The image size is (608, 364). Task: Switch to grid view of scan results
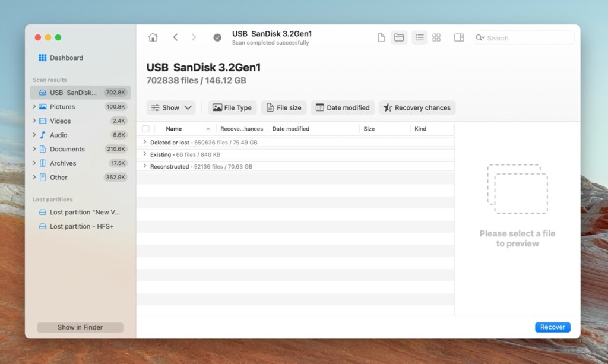pos(436,37)
